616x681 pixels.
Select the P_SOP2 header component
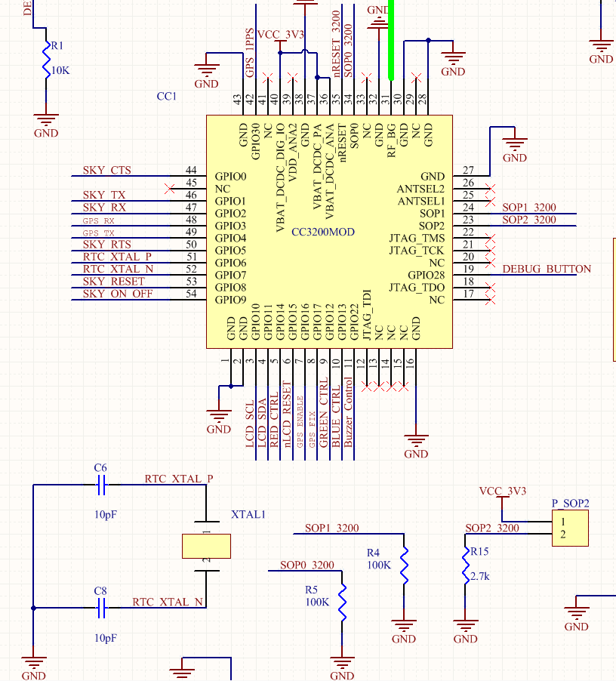[x=570, y=528]
